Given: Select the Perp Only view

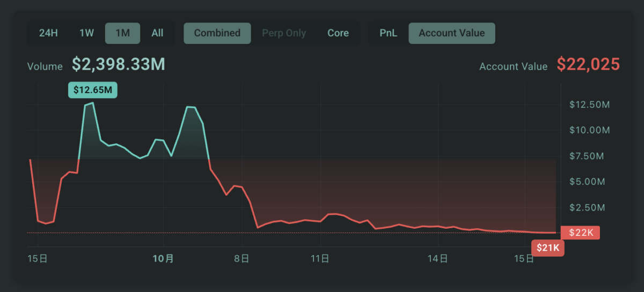Looking at the screenshot, I should coord(284,33).
